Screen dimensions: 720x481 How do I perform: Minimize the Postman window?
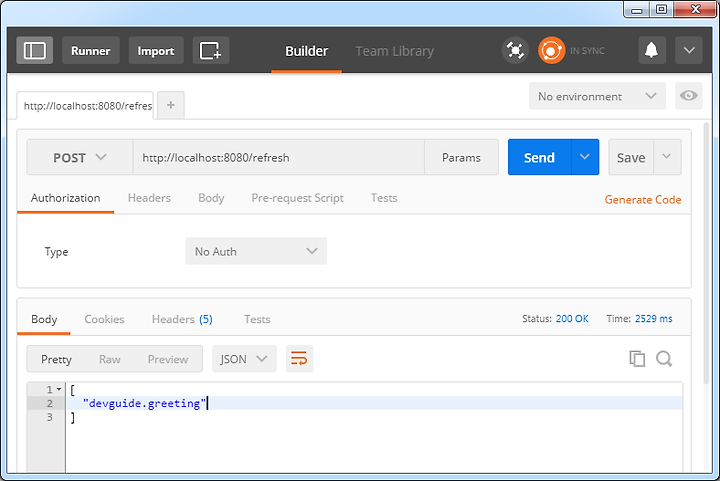click(636, 10)
